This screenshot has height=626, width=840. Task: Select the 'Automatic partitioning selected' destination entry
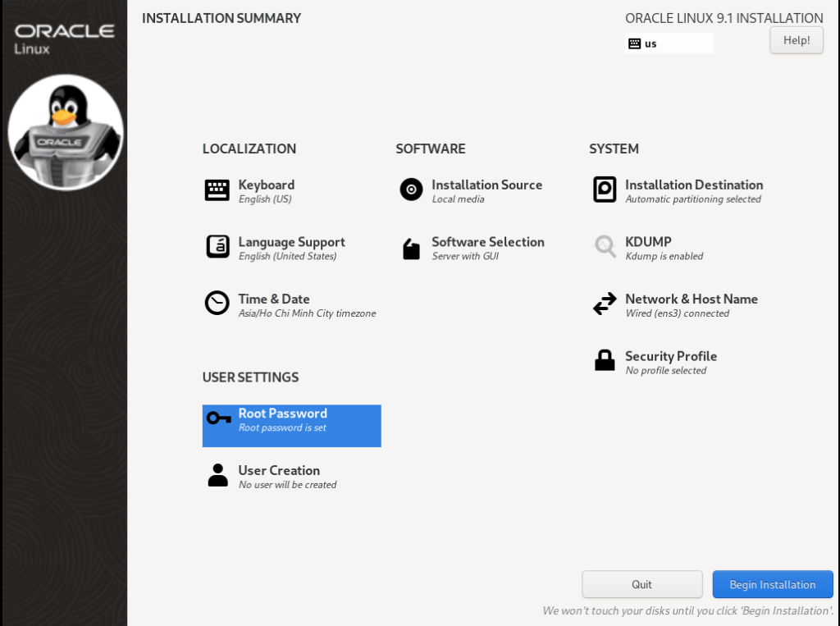click(x=693, y=199)
